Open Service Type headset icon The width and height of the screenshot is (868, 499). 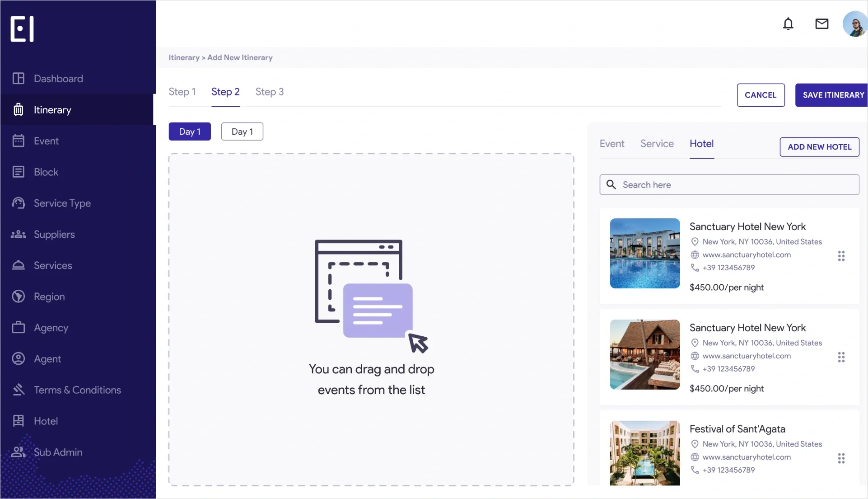tap(19, 203)
